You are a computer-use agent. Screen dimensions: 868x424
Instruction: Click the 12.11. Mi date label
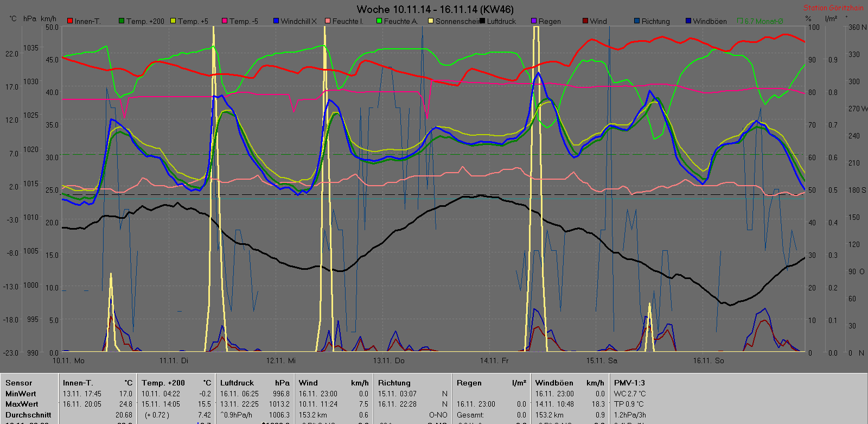280,360
